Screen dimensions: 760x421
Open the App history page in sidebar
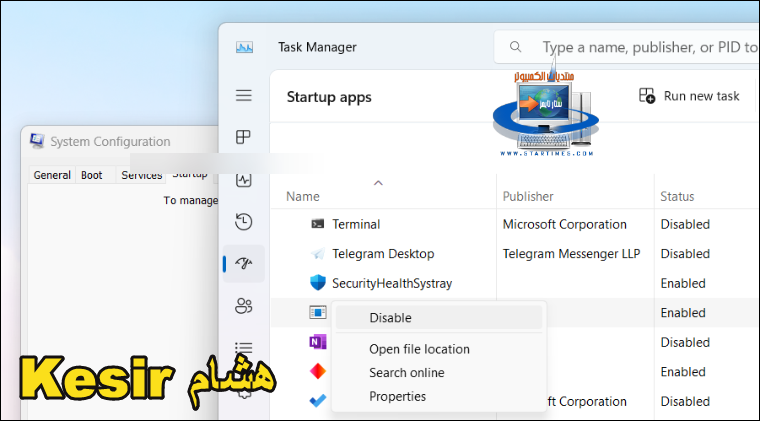tap(243, 222)
